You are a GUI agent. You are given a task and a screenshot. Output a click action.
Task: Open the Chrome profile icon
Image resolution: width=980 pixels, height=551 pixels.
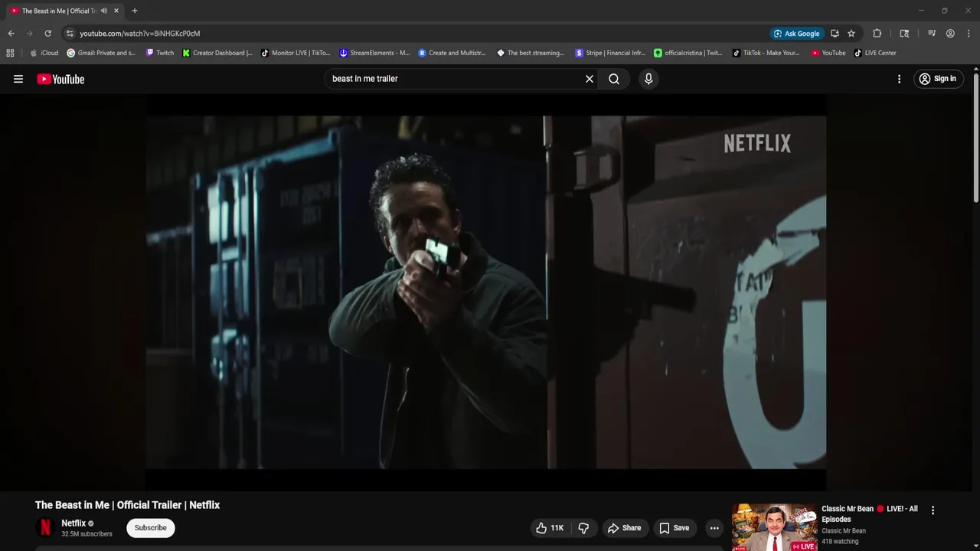[x=950, y=34]
